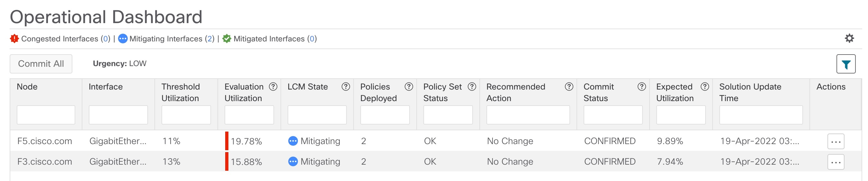The height and width of the screenshot is (181, 868).
Task: Focus the Node filter input field
Action: click(46, 115)
